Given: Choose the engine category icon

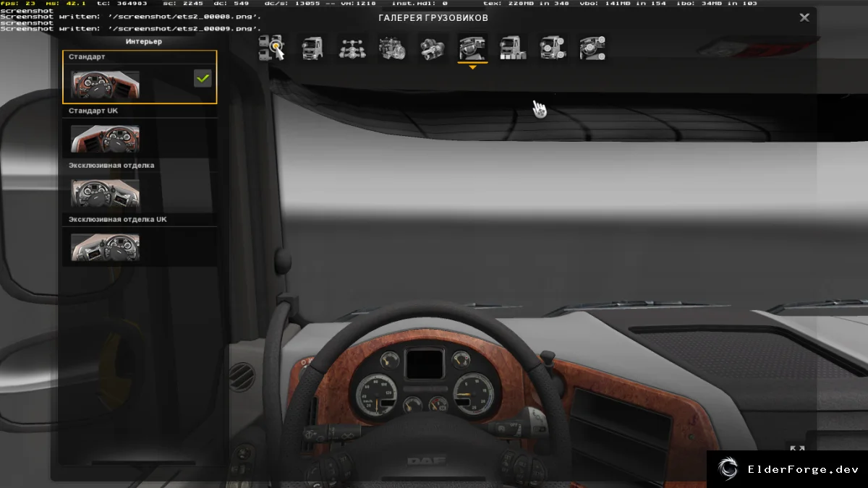Looking at the screenshot, I should tap(392, 48).
